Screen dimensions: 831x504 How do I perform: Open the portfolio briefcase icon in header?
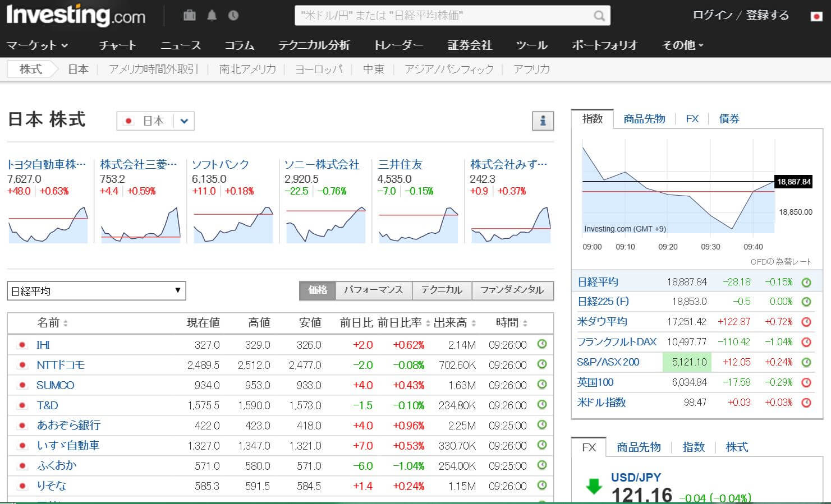click(x=190, y=16)
